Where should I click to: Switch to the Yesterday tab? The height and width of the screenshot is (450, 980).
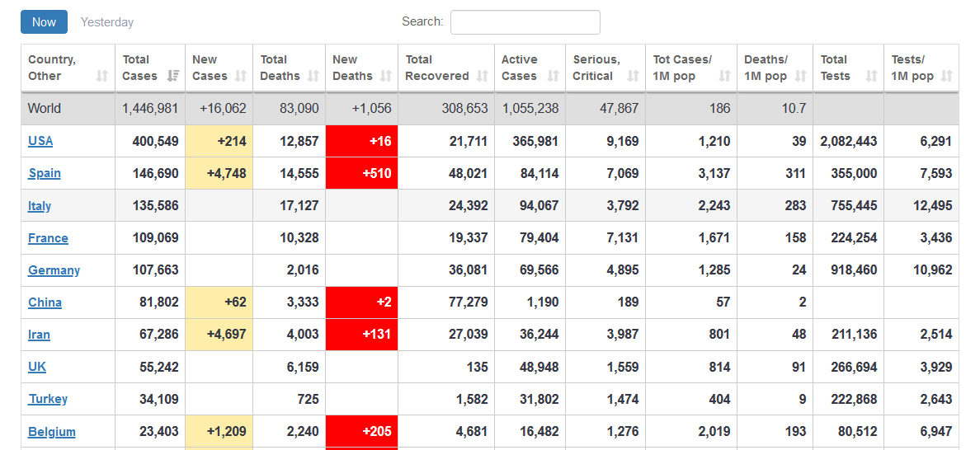(x=107, y=22)
